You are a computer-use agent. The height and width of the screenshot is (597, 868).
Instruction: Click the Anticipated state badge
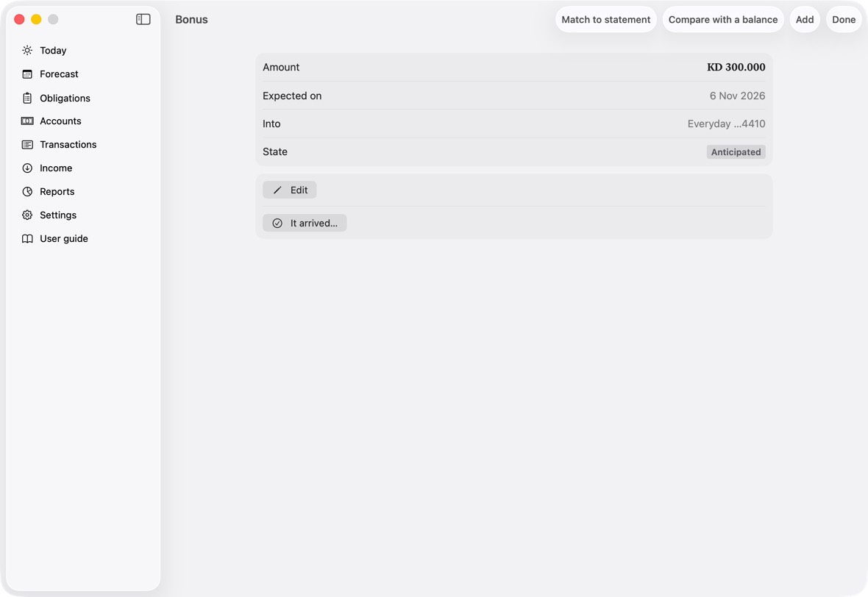coord(736,152)
